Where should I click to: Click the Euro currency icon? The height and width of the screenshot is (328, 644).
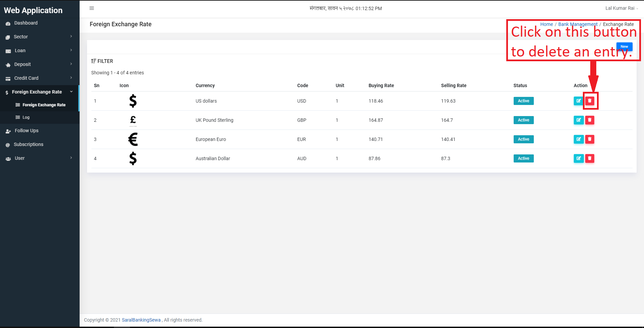133,139
